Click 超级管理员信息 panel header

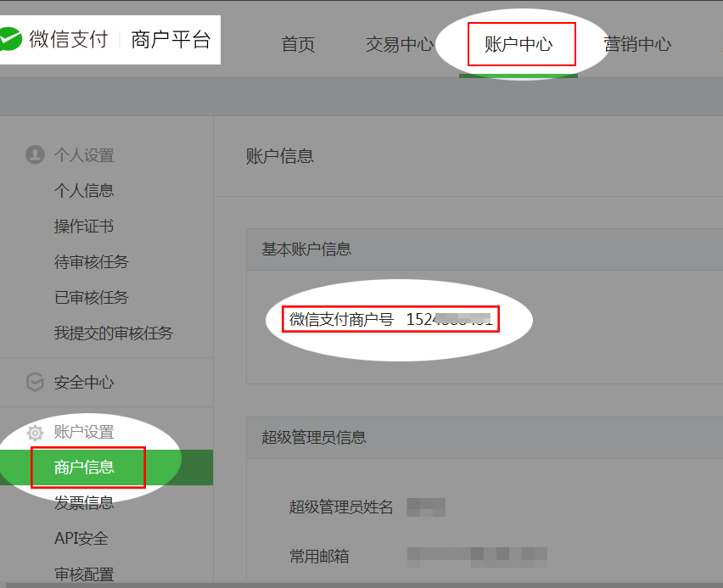[314, 437]
